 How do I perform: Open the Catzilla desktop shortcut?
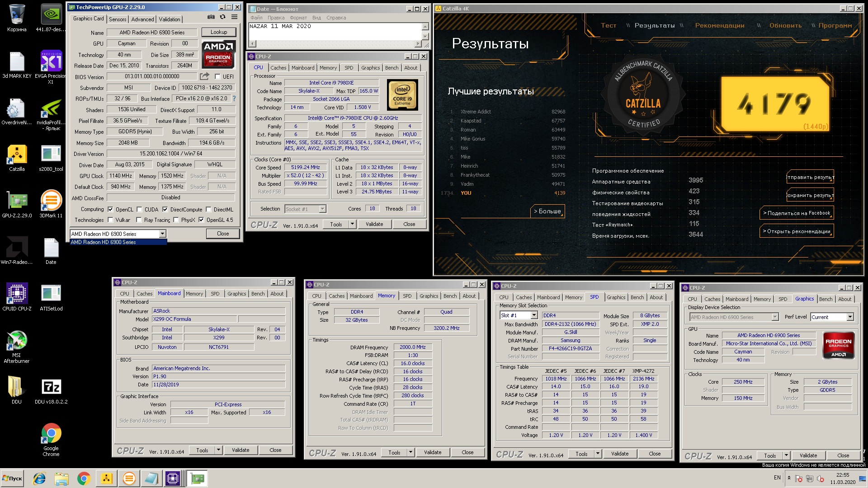(17, 158)
